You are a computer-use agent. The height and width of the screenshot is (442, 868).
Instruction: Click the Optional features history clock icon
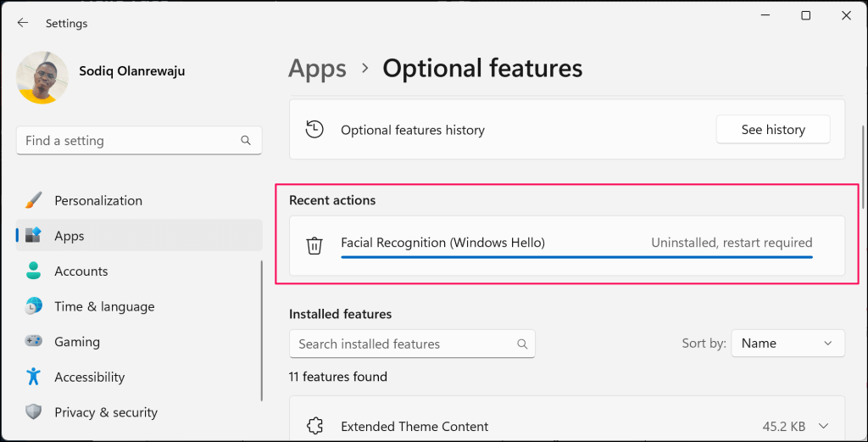(314, 130)
